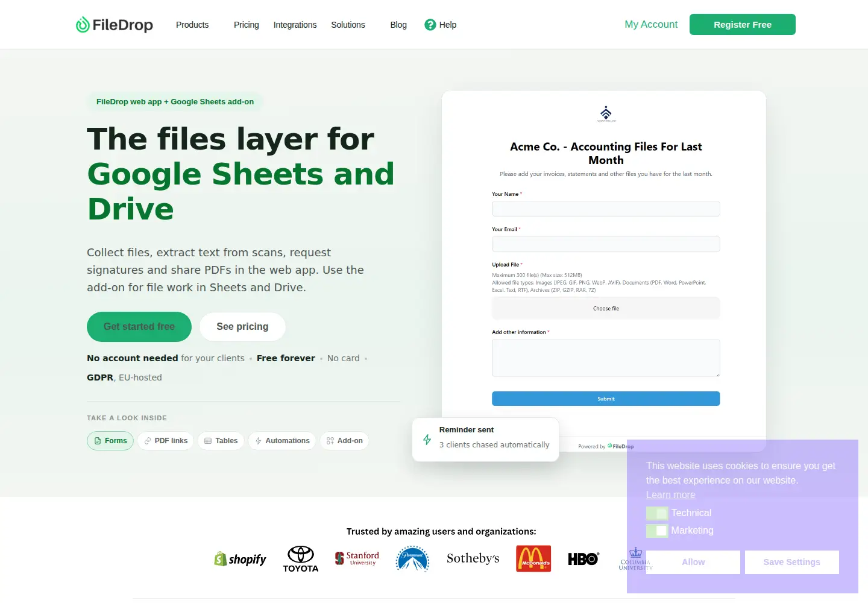Focus the Add other information textarea
The height and width of the screenshot is (603, 868).
tap(606, 358)
